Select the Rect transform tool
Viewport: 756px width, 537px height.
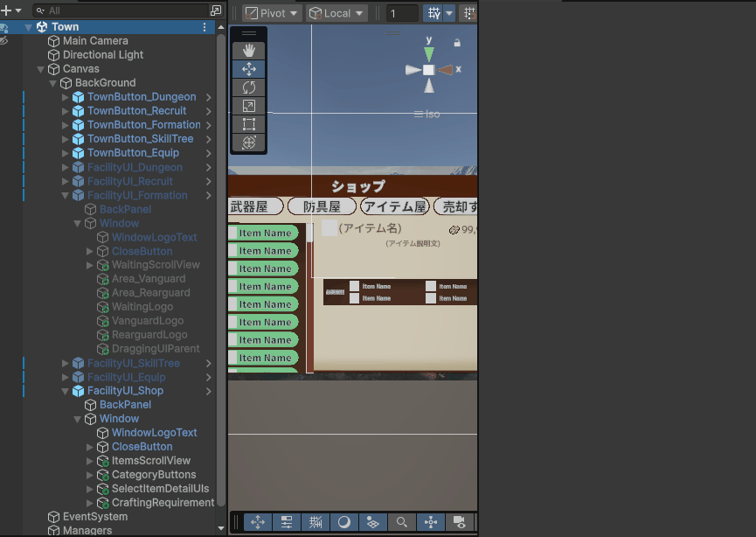click(248, 124)
